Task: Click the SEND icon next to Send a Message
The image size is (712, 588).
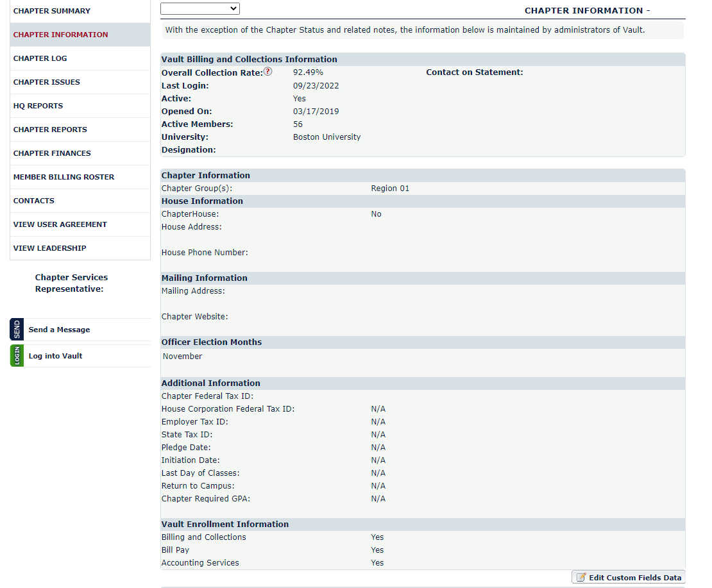Action: click(x=17, y=329)
